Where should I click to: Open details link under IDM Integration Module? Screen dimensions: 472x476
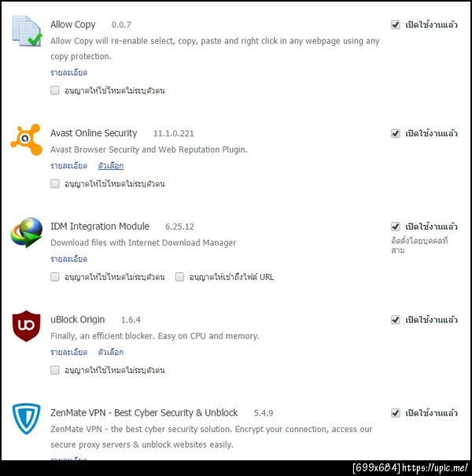[x=69, y=259]
